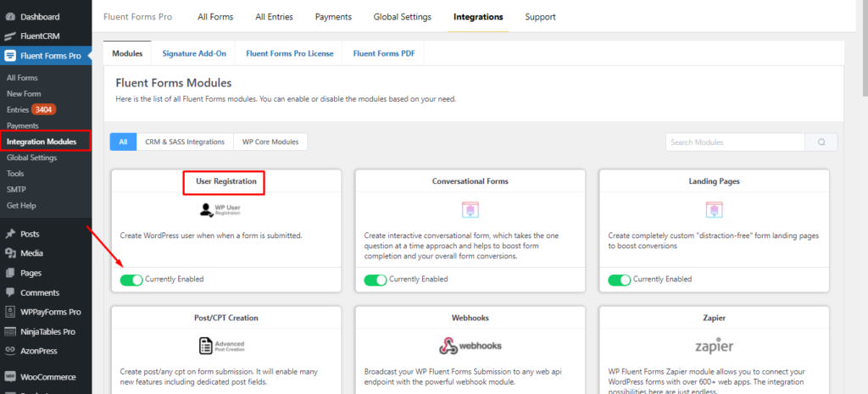Open All Entries in top navigation
This screenshot has width=868, height=394.
[x=274, y=17]
